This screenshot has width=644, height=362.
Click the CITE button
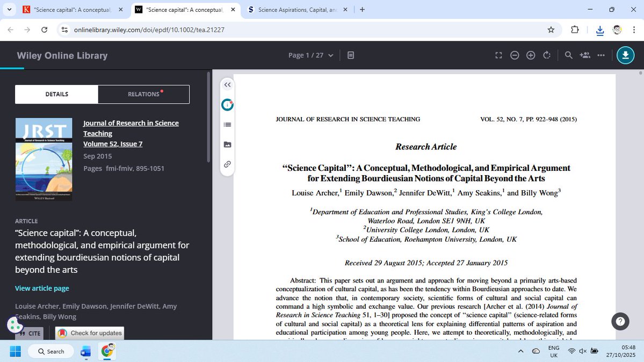29,333
